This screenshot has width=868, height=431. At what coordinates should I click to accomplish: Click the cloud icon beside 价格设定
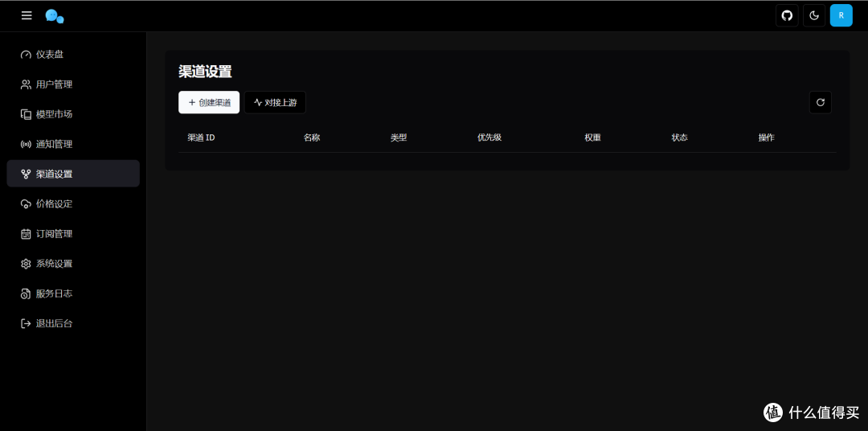(26, 204)
